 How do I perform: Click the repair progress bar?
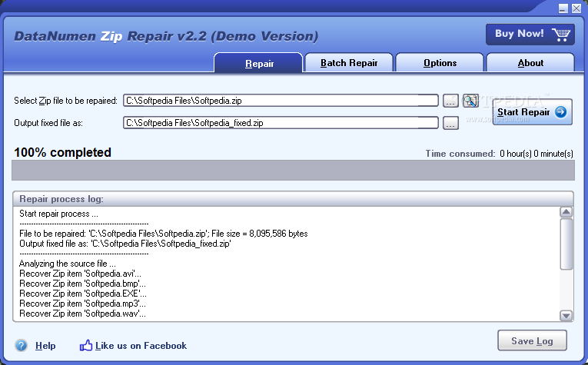[x=293, y=170]
